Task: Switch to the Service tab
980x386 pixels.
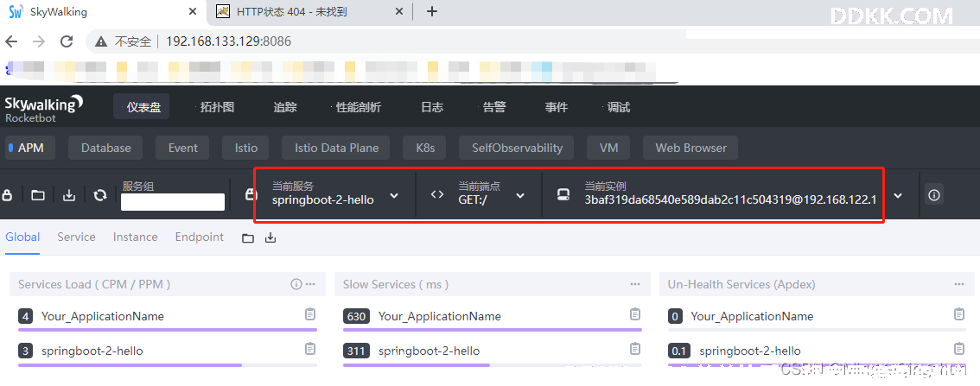Action: [x=76, y=237]
